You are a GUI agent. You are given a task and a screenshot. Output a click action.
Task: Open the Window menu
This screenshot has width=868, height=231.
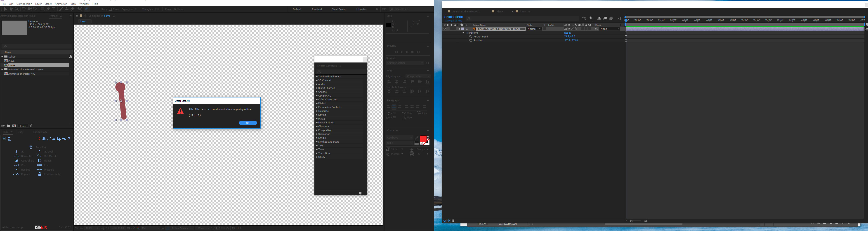click(x=84, y=4)
